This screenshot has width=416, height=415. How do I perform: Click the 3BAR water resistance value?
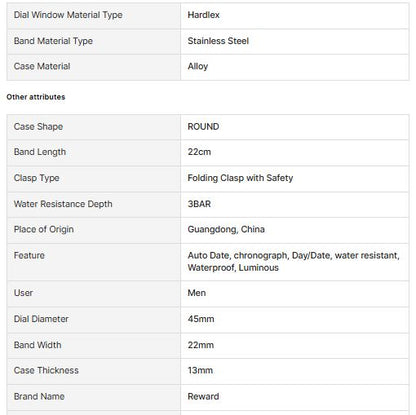click(x=199, y=204)
